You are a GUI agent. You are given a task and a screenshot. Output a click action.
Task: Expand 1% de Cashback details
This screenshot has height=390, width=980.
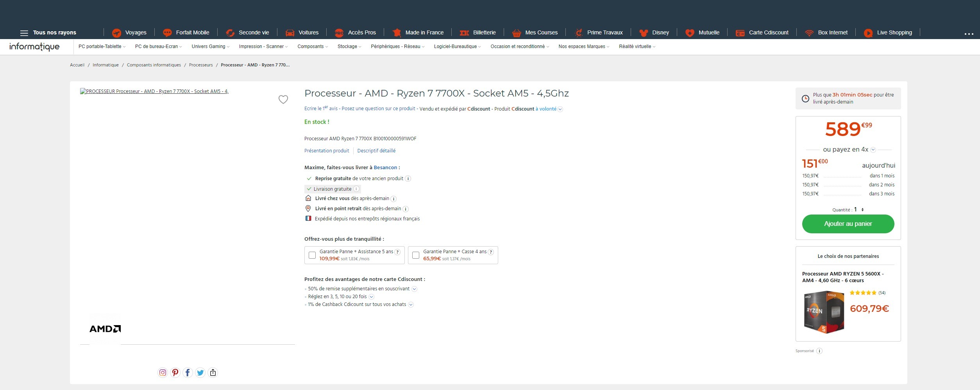pyautogui.click(x=411, y=305)
